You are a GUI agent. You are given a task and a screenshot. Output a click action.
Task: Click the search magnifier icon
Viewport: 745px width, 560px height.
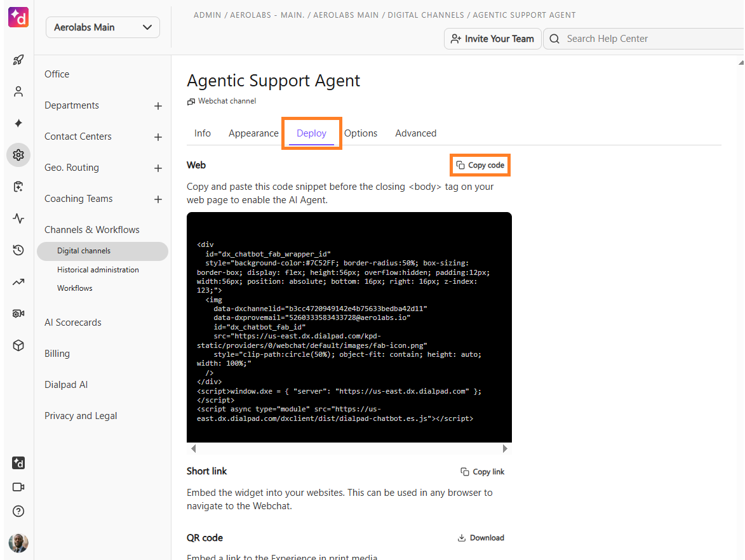(x=554, y=39)
